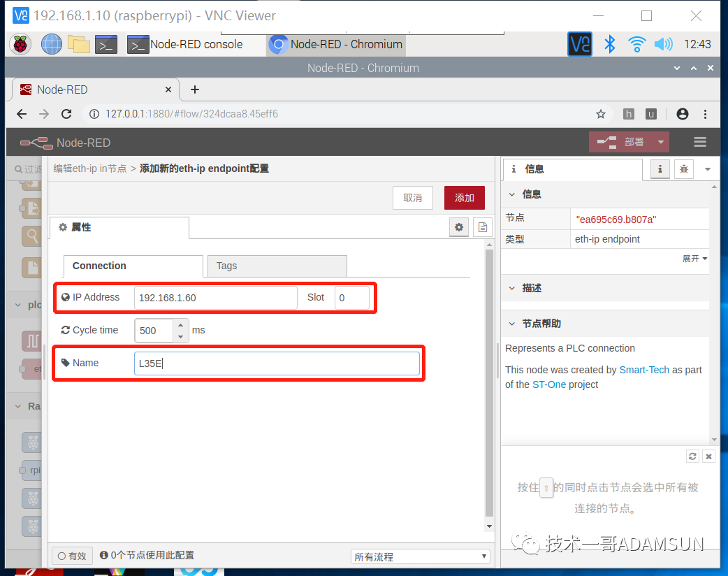This screenshot has height=576, width=728.
Task: Open the 所有流程 flows dropdown
Action: (x=419, y=555)
